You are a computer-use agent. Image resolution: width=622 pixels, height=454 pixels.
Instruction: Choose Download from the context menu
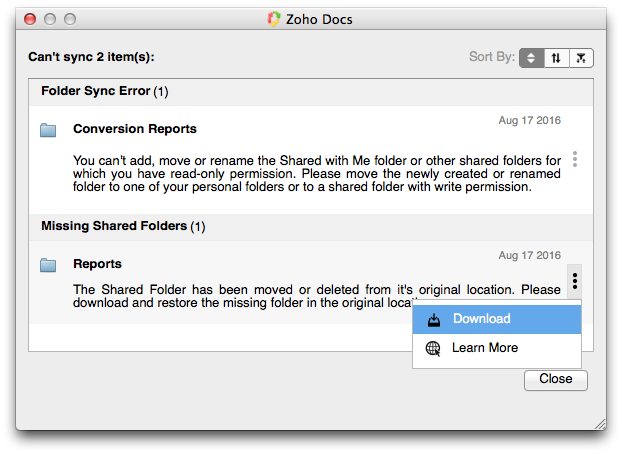481,319
